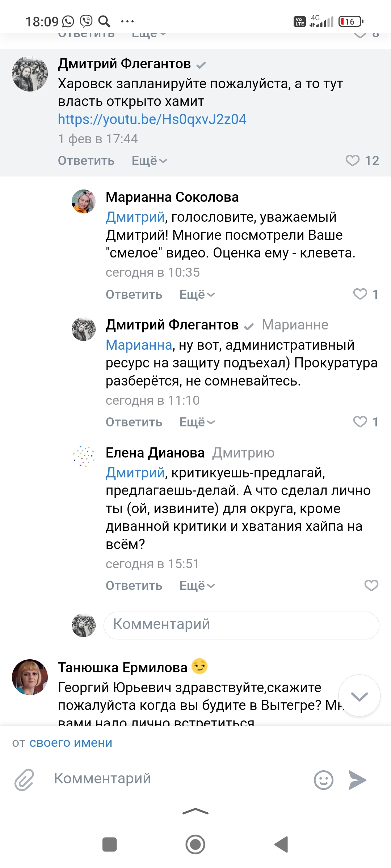Expand Ещё menu under Марианна Соколова's reply

[x=197, y=294]
